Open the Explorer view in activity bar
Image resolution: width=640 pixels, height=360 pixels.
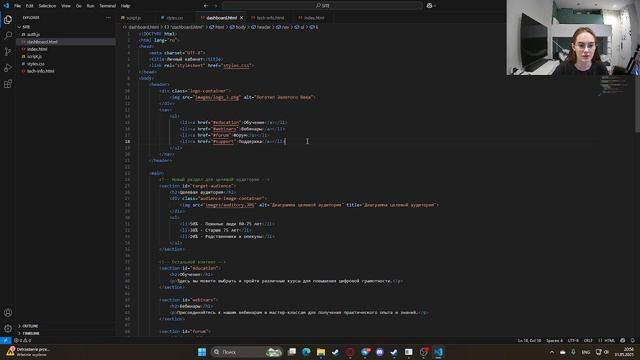click(8, 20)
